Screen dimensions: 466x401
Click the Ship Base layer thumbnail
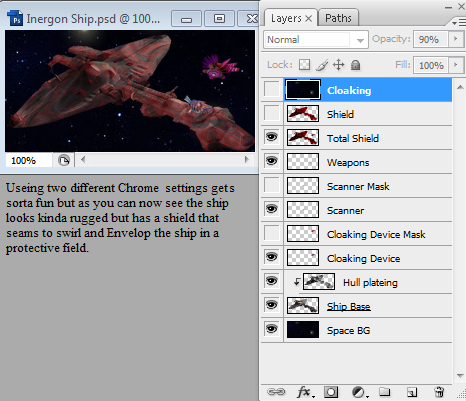pos(303,305)
